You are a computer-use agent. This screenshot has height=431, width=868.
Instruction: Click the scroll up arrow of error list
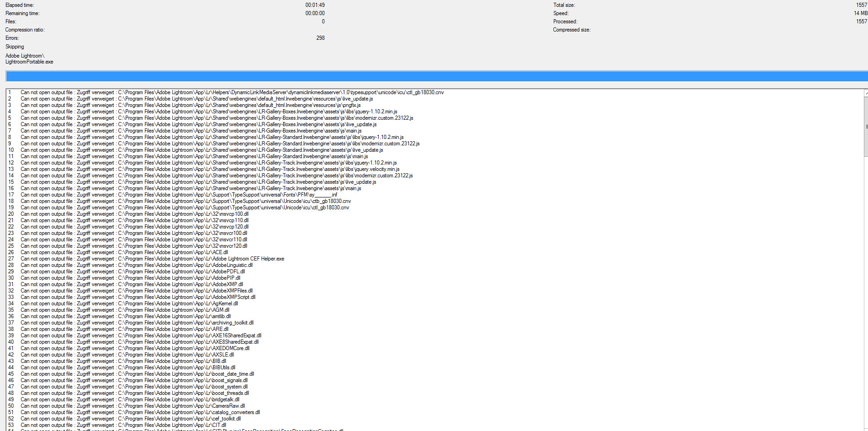(866, 93)
